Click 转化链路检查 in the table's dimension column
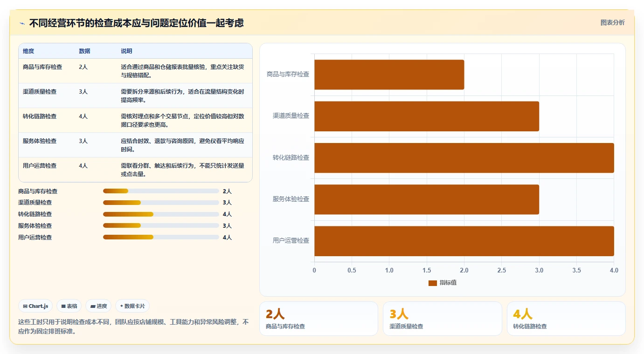 point(40,116)
